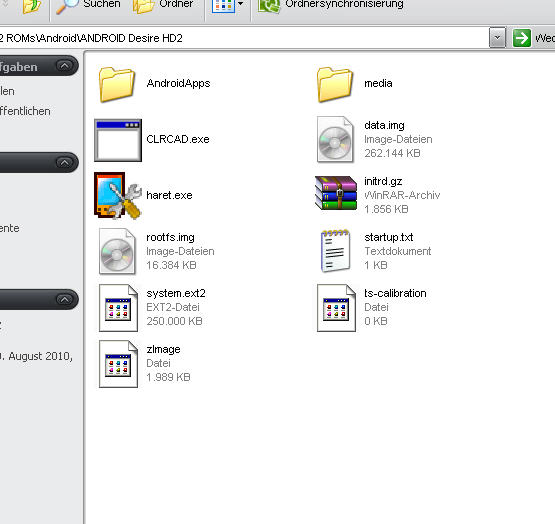Select the system.ext2 file icon
The height and width of the screenshot is (524, 555).
(x=118, y=308)
